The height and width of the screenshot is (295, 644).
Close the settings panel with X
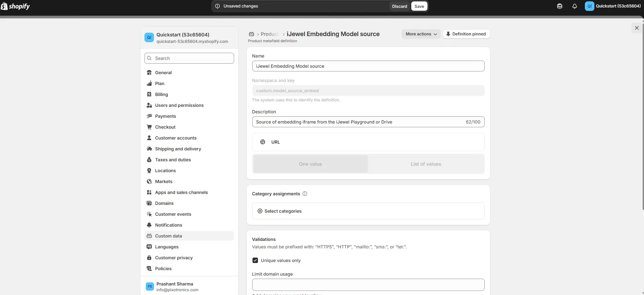tap(637, 28)
